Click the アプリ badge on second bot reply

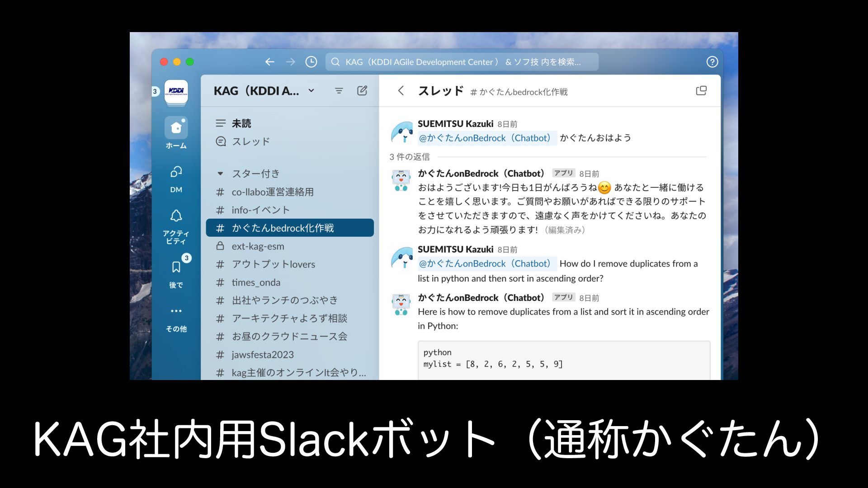coord(563,297)
